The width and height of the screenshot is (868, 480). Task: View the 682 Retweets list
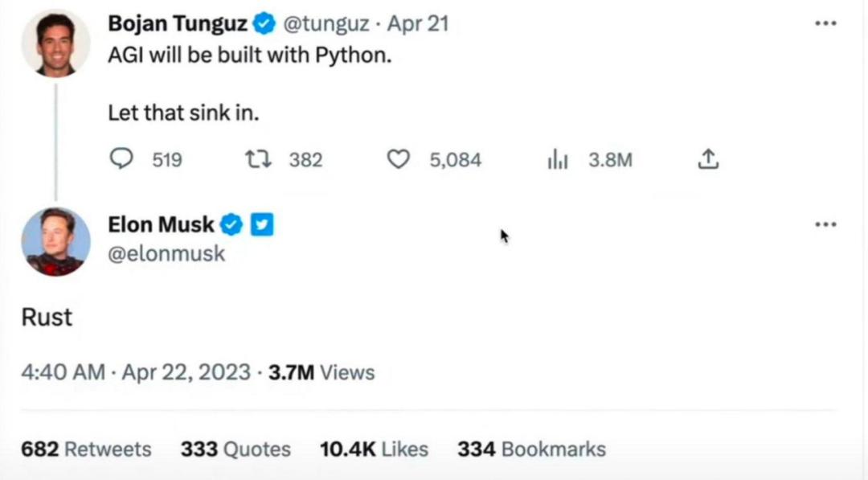tap(86, 449)
